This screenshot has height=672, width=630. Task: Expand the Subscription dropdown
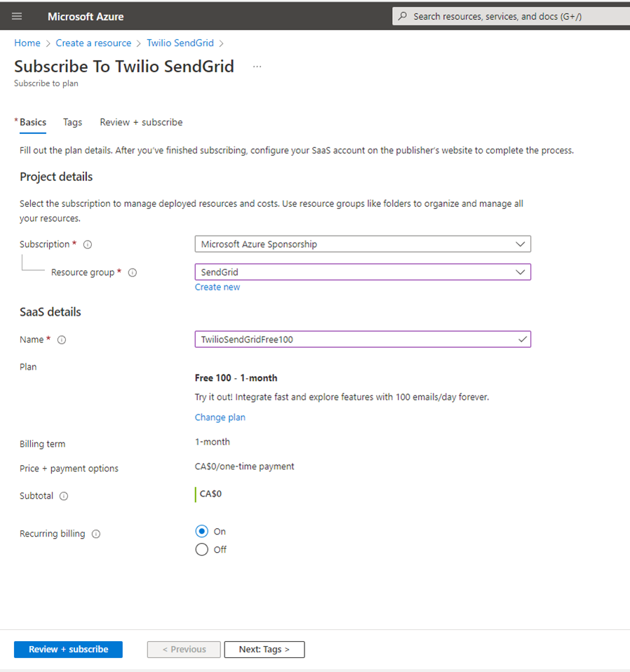(363, 244)
